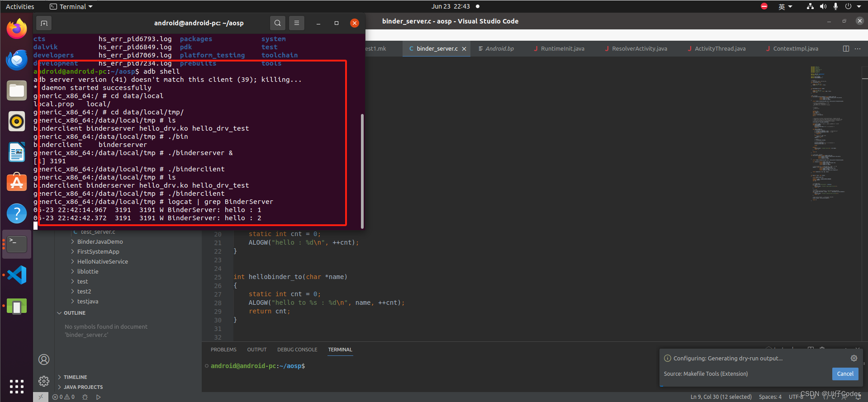The height and width of the screenshot is (402, 868).
Task: Close the binder_server.c editor tab
Action: coord(464,48)
